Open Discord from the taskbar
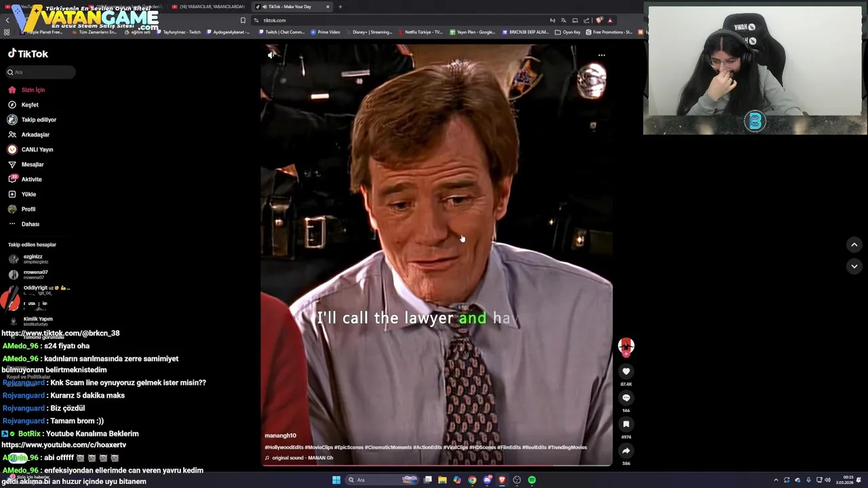The image size is (868, 488). coord(487,480)
